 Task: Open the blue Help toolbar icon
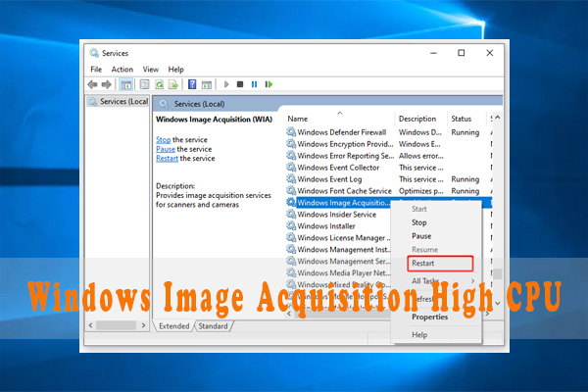pos(192,84)
